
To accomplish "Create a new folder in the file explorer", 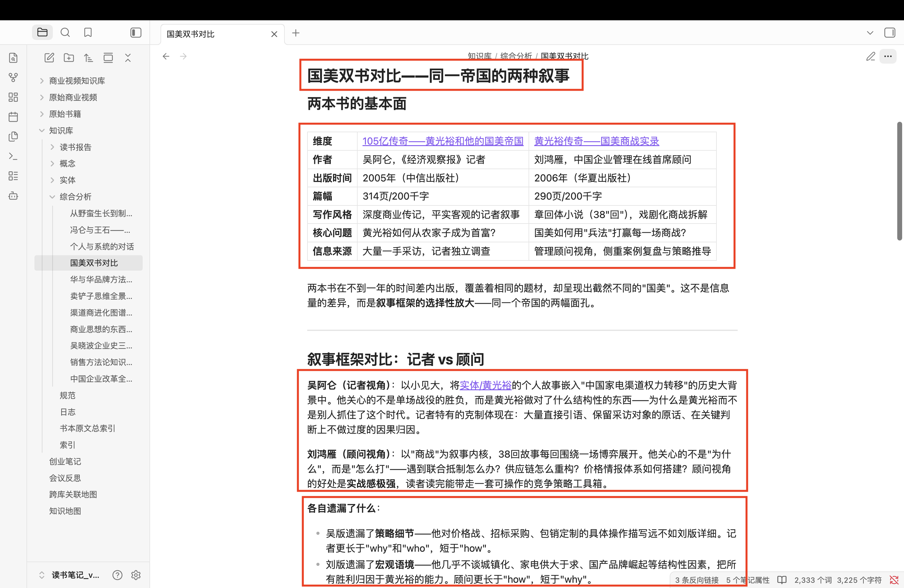I will (x=69, y=58).
